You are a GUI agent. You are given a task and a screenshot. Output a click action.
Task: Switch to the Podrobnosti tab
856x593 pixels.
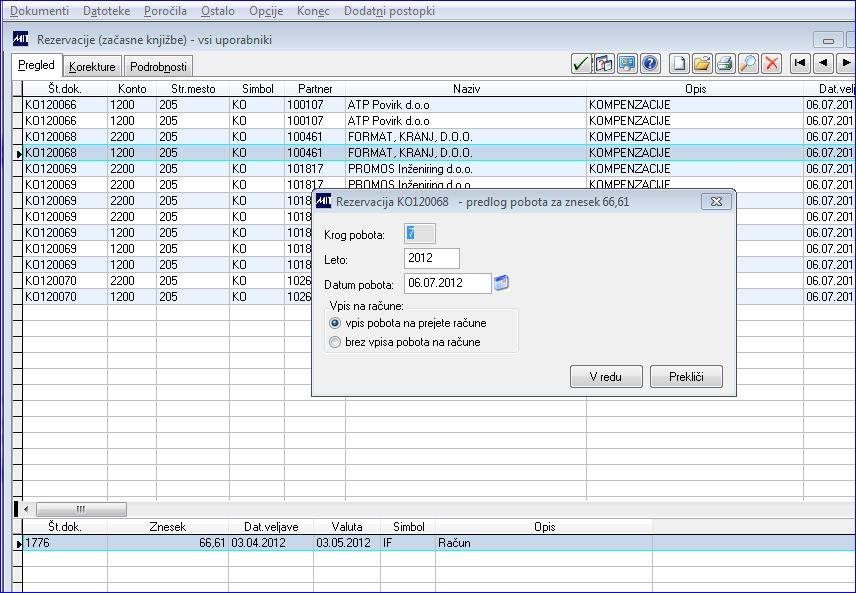(x=158, y=67)
